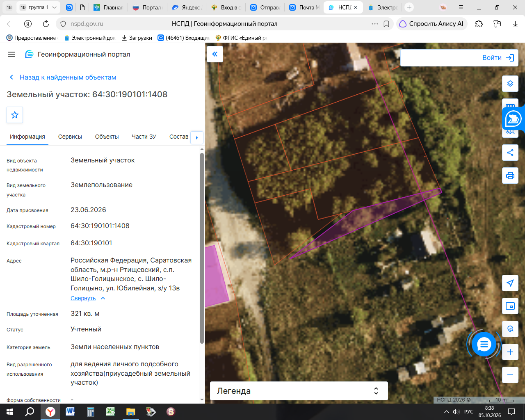The height and width of the screenshot is (420, 525).
Task: Click 'Спросить Алису AI' button
Action: click(x=431, y=24)
